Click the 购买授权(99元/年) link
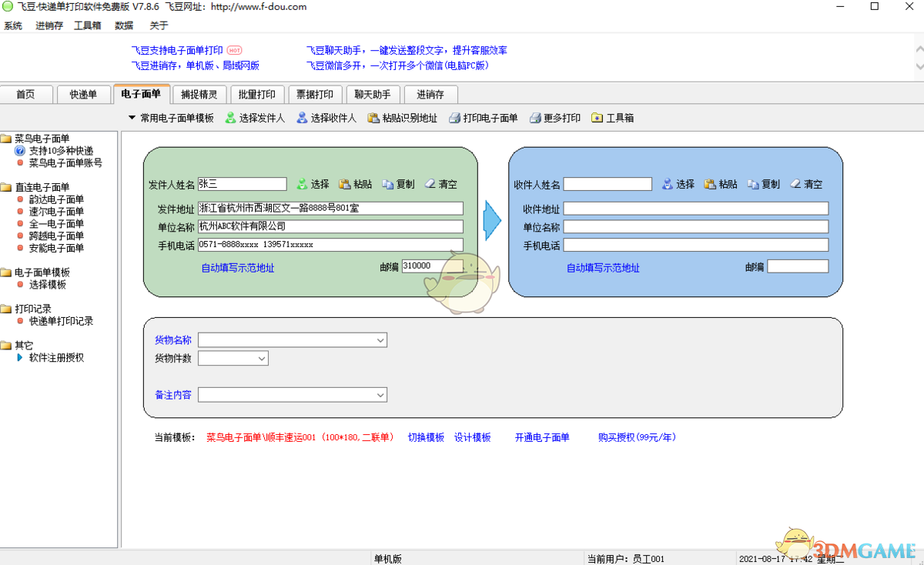The image size is (924, 565). [x=637, y=437]
